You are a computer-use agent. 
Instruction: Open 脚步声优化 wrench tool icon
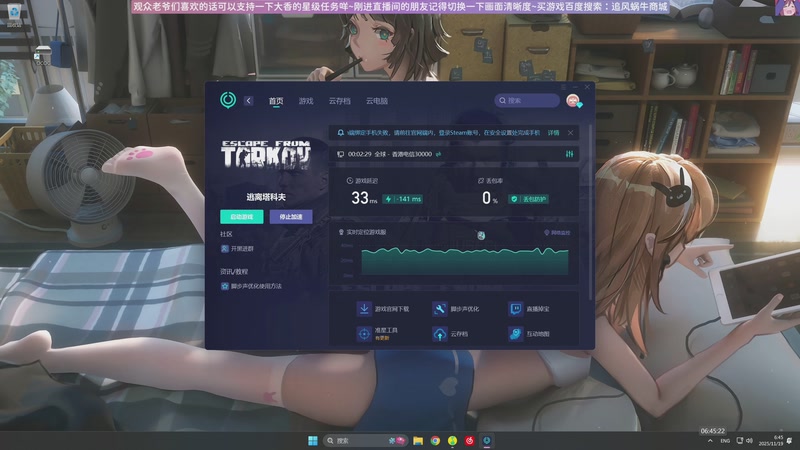point(440,309)
